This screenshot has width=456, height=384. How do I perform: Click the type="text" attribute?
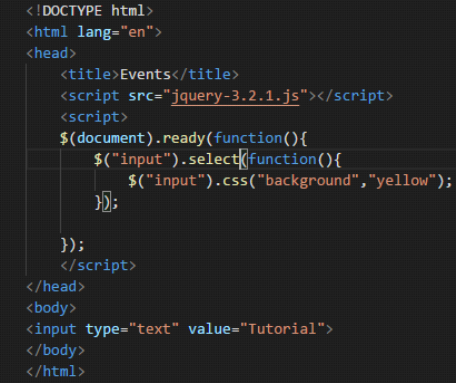coord(132,329)
